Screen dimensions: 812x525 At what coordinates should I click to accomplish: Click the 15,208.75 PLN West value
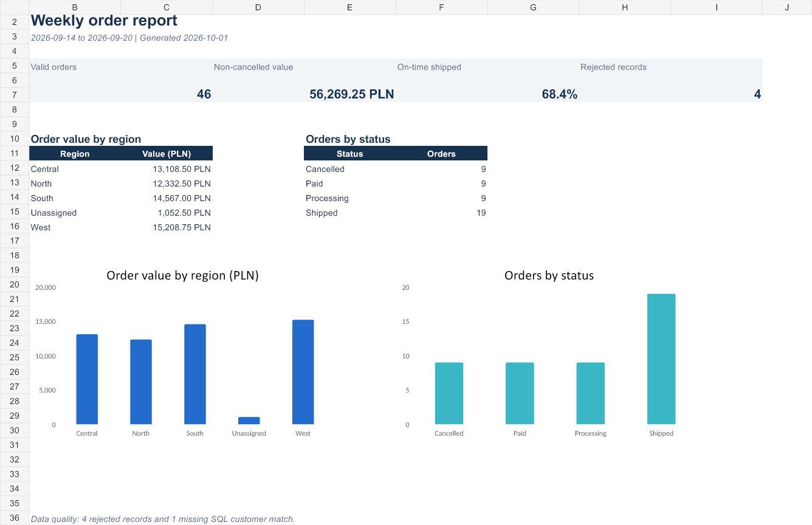182,227
